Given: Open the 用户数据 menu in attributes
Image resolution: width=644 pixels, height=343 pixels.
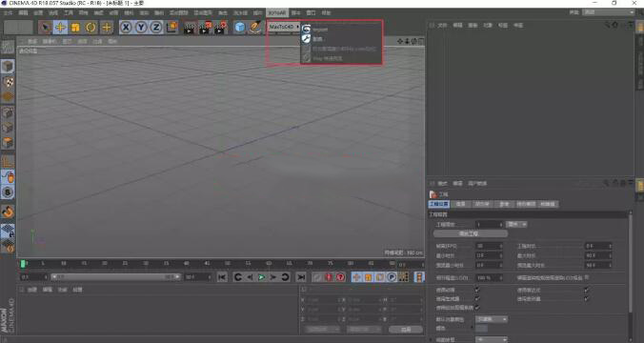Looking at the screenshot, I should click(477, 183).
